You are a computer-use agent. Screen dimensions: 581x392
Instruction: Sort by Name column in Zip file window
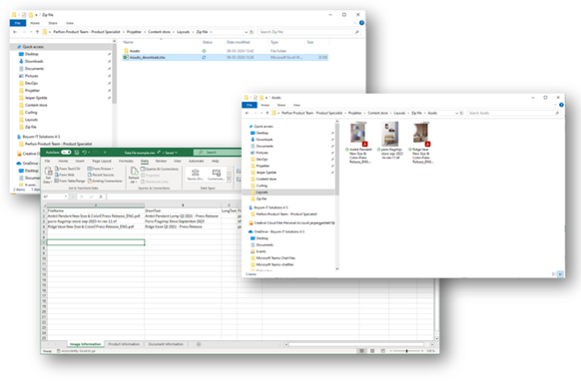128,42
